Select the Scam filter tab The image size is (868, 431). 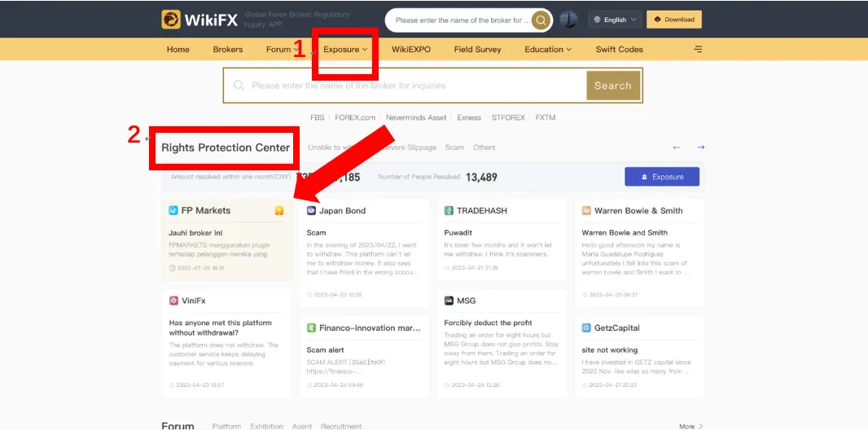[x=454, y=147]
